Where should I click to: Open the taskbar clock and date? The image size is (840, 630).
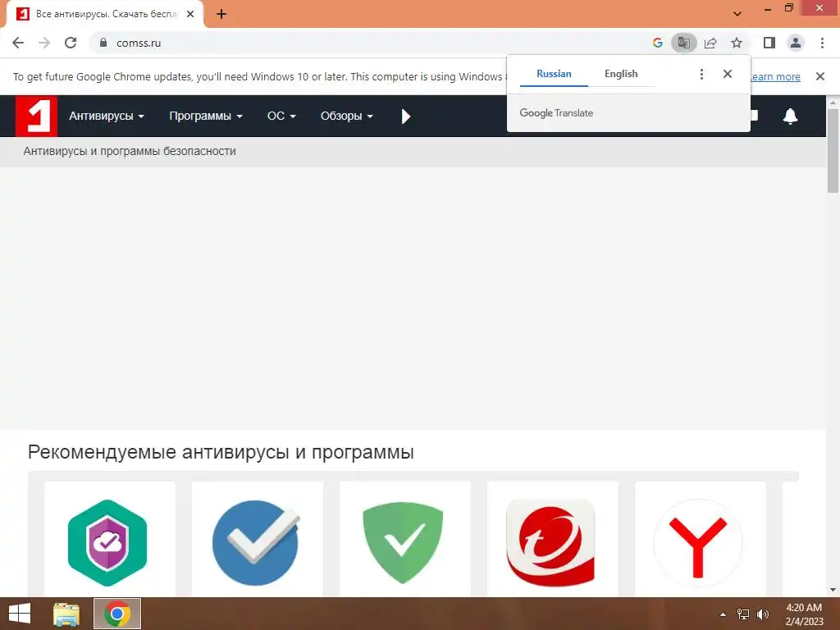tap(804, 614)
